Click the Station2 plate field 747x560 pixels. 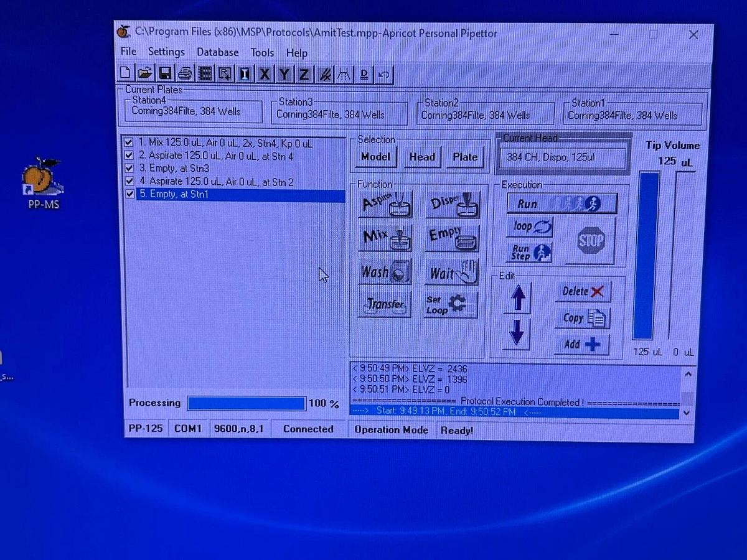485,115
